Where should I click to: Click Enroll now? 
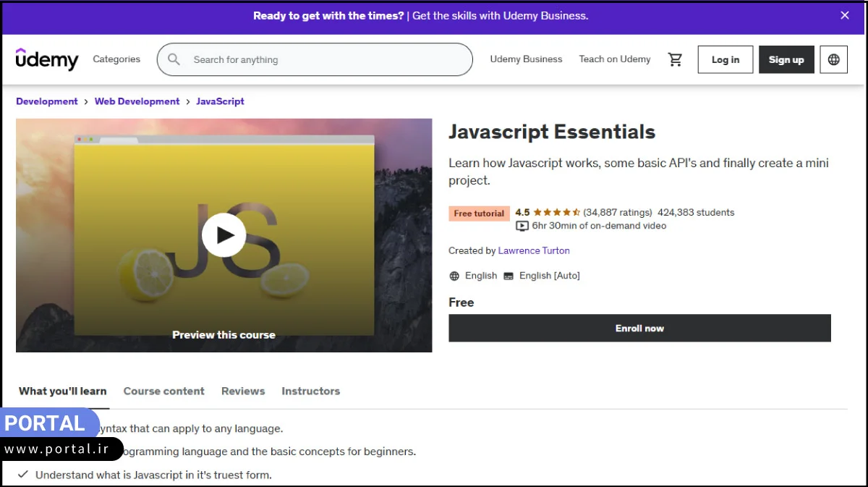[639, 328]
